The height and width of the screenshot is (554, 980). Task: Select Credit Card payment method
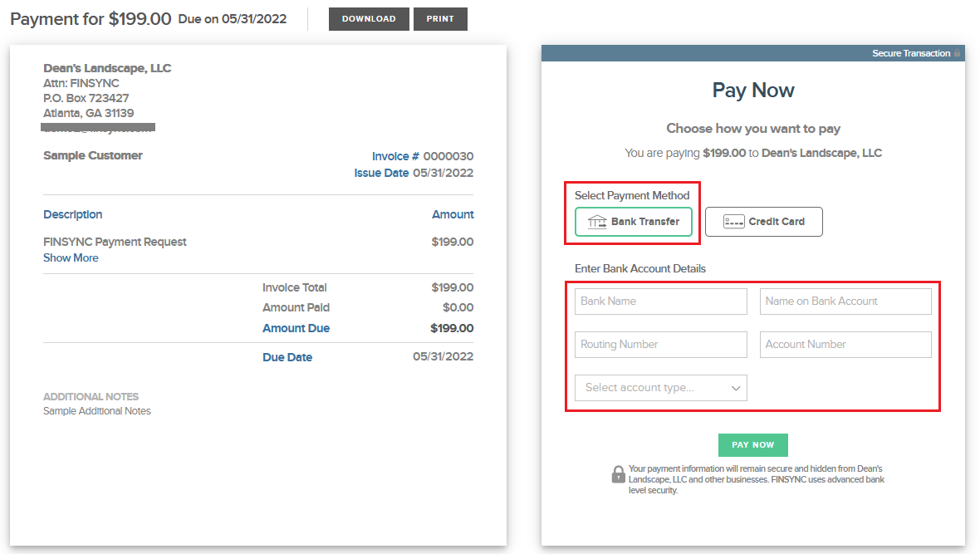(763, 221)
